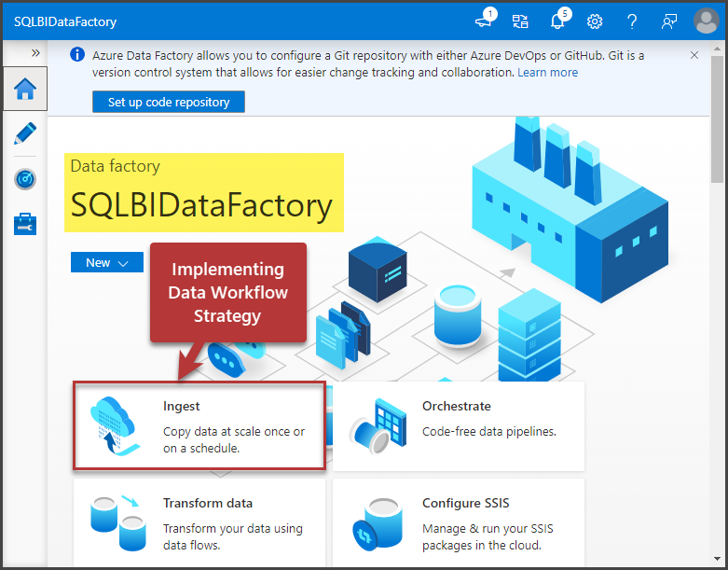
Task: Open the Author pencil hub
Action: click(25, 133)
